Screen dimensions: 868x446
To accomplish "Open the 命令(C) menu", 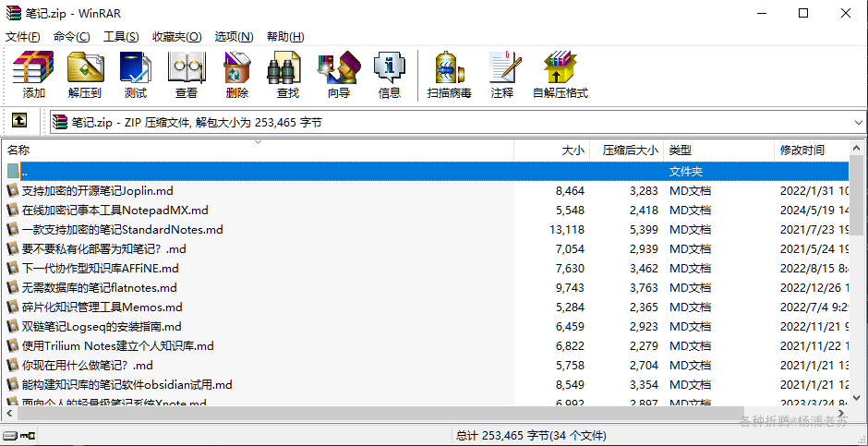I will [72, 37].
